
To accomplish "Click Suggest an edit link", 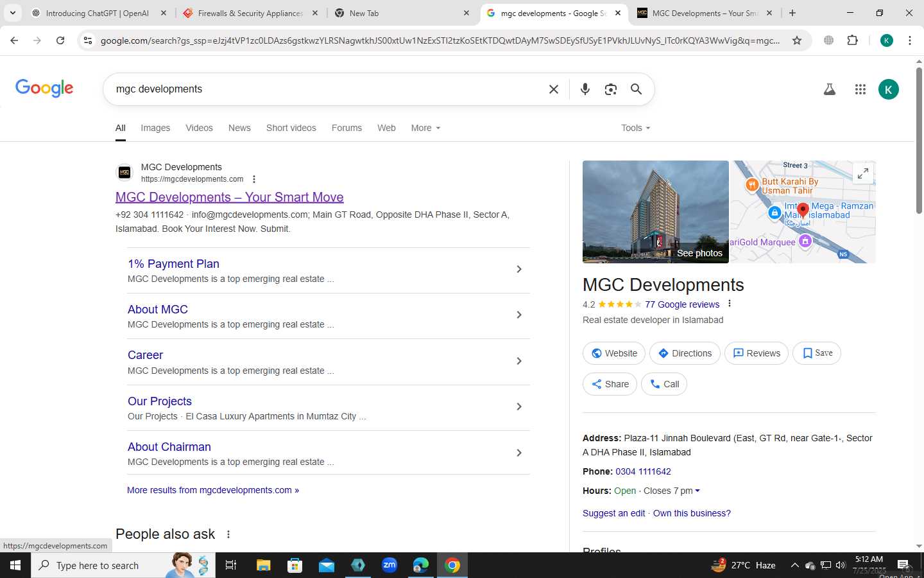I will pos(614,513).
